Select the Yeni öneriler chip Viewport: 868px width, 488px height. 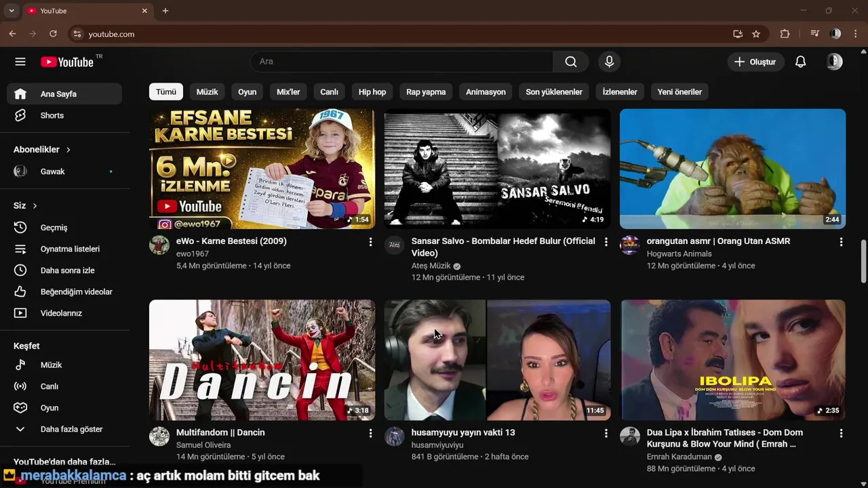[679, 91]
